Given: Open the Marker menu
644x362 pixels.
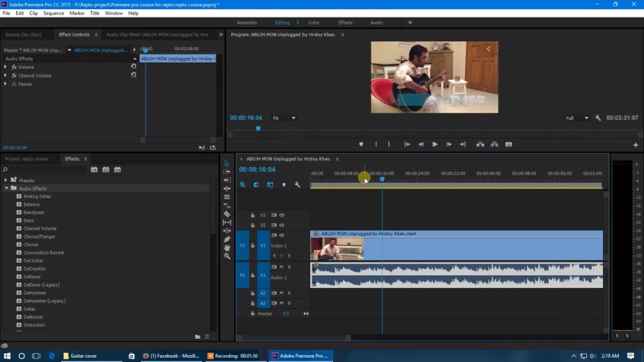Looking at the screenshot, I should tap(77, 13).
